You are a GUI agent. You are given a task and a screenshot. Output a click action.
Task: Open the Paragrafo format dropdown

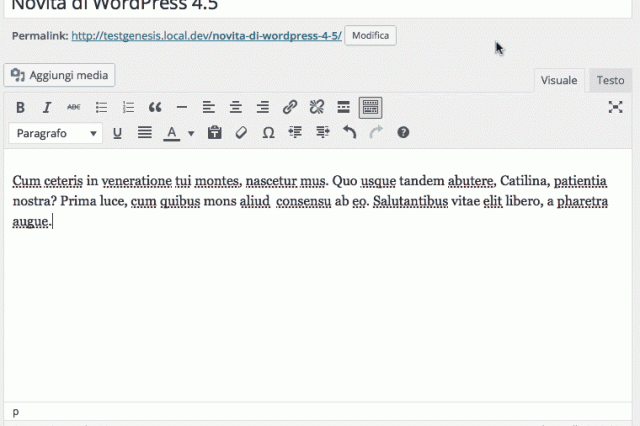tap(56, 133)
